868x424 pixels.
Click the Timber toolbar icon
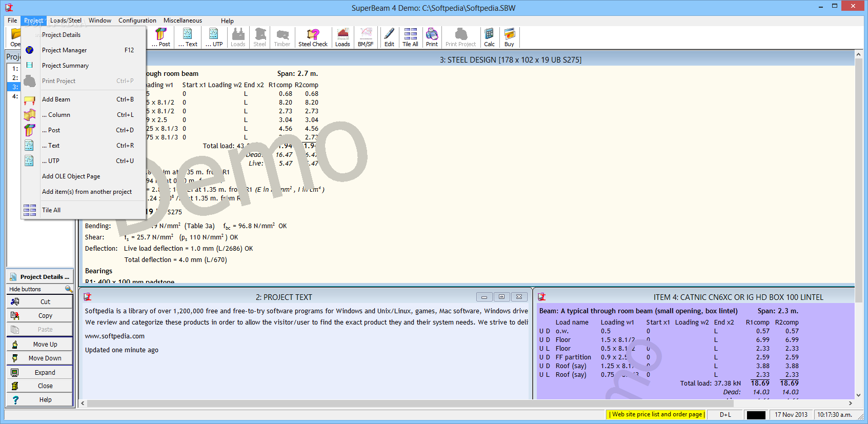pyautogui.click(x=282, y=37)
